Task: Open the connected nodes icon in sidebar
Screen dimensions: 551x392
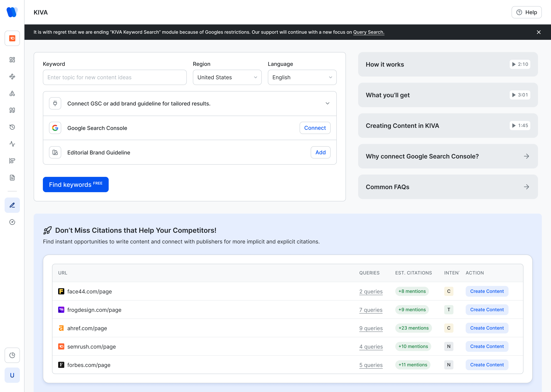Action: click(12, 77)
